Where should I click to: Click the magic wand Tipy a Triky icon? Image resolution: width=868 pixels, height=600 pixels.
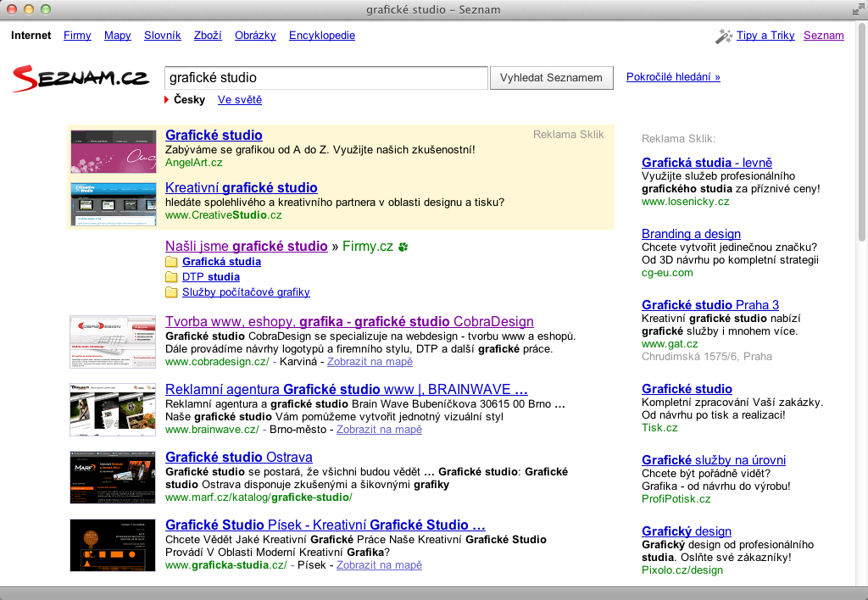click(724, 36)
